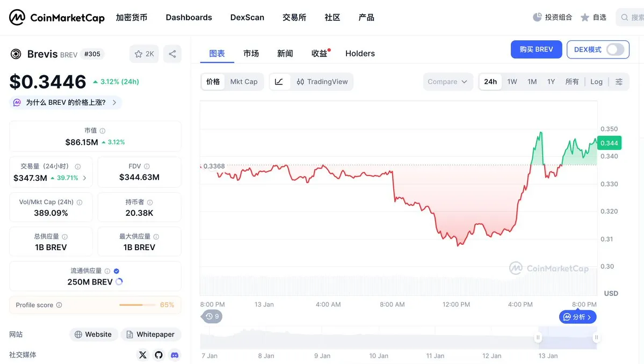This screenshot has width=644, height=364.
Task: Expand 为什么 BREV 的价格上涨 explanation
Action: (x=66, y=103)
